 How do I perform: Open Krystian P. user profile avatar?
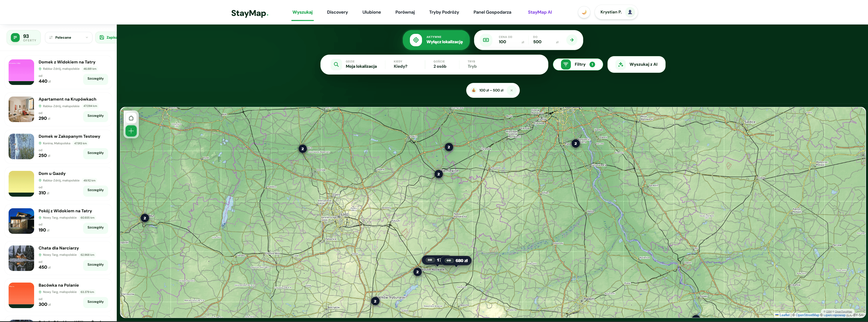coord(630,12)
